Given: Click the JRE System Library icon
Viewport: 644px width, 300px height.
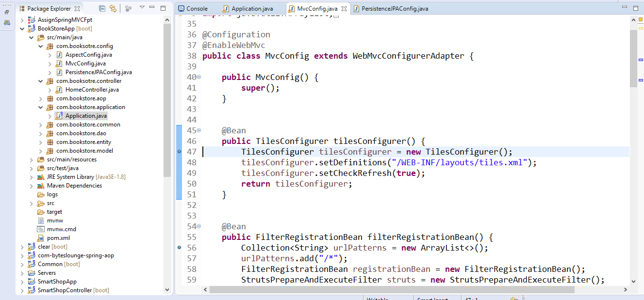Looking at the screenshot, I should coord(41,177).
